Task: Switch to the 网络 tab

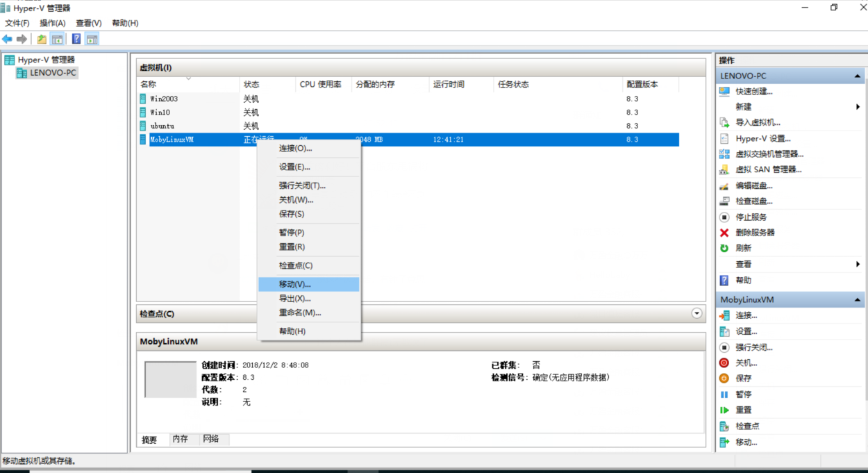Action: point(211,439)
